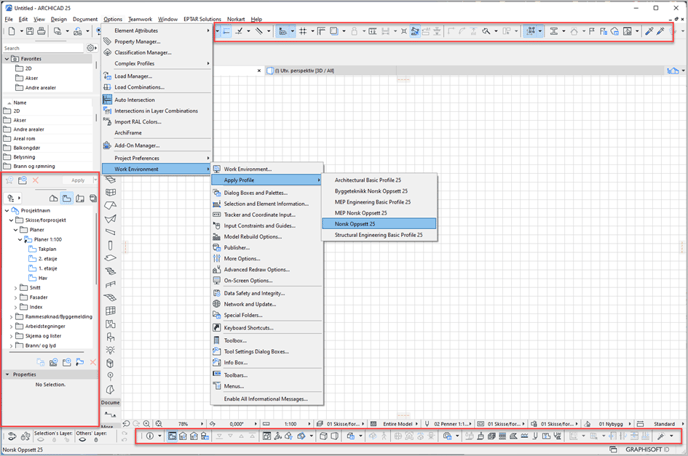Click the eye icon under Selection's Layer
The height and width of the screenshot is (456, 688).
tap(41, 440)
